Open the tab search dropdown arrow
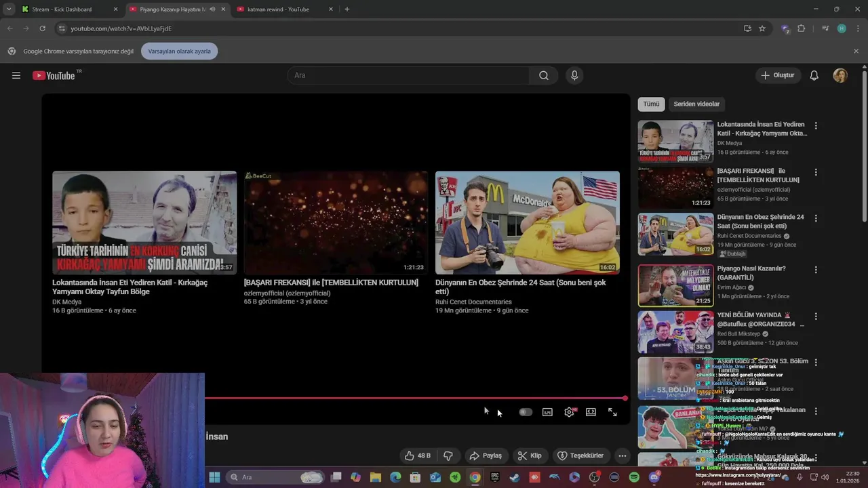Screen dimensions: 868x488 8,9
